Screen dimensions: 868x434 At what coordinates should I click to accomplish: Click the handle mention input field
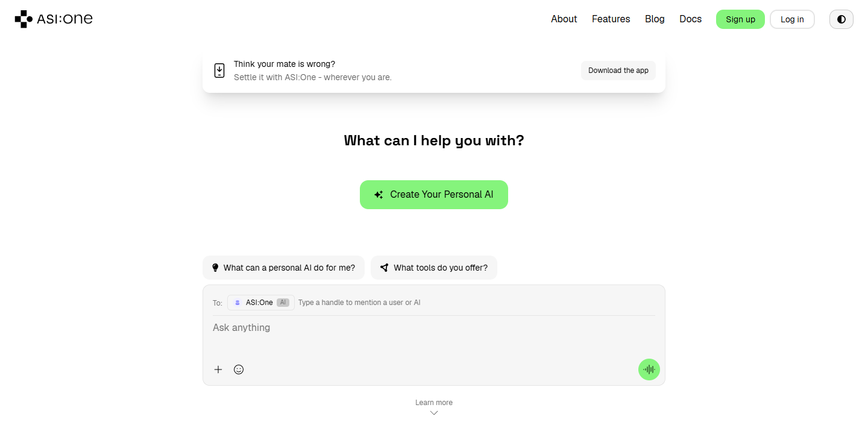[x=476, y=303]
